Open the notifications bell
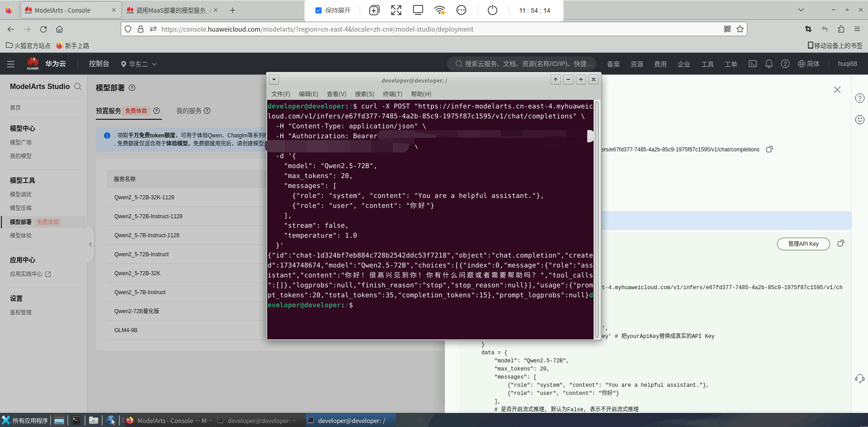The width and height of the screenshot is (868, 427). pyautogui.click(x=769, y=64)
